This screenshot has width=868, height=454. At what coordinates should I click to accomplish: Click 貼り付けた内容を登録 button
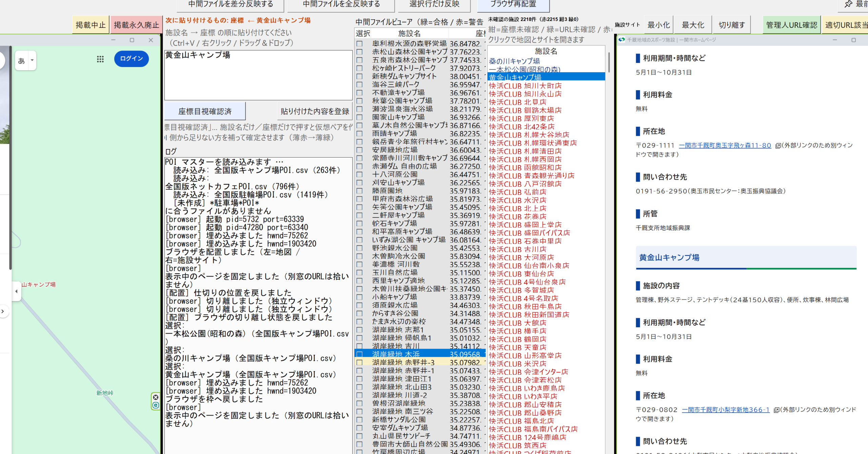pos(315,111)
